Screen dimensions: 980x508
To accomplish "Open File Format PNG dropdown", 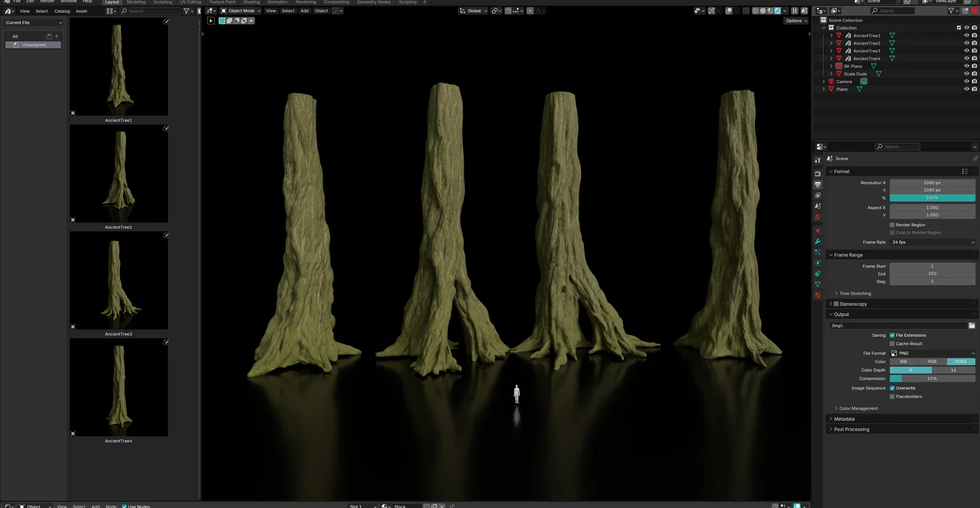I will pyautogui.click(x=932, y=353).
